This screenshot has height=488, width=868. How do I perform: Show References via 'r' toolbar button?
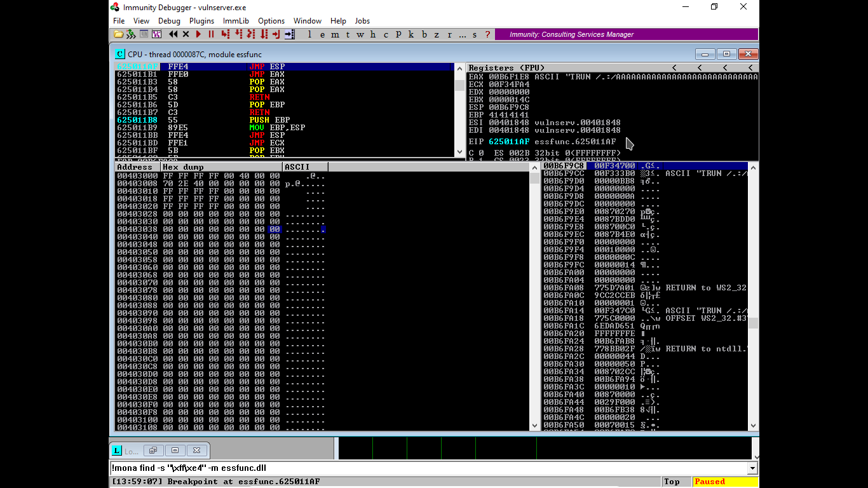click(x=449, y=34)
